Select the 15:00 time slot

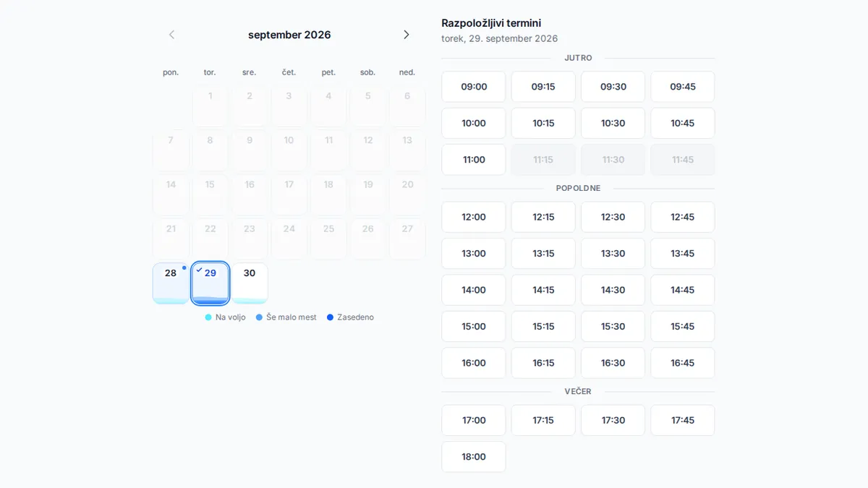(x=474, y=327)
